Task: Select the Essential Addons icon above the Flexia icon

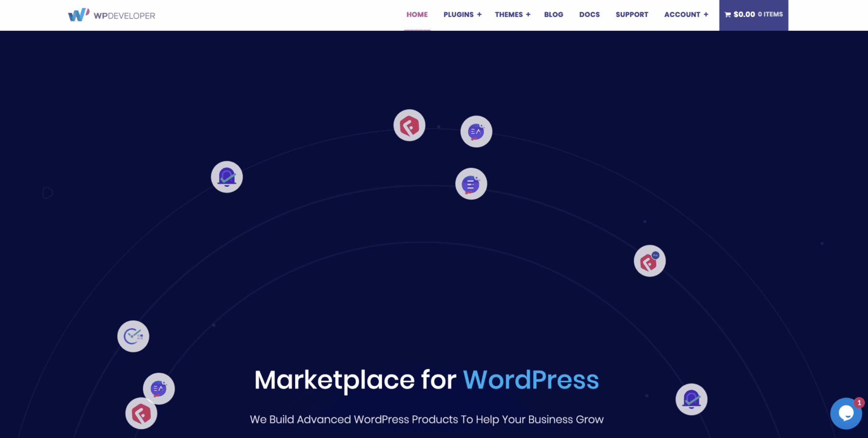Action: 158,388
